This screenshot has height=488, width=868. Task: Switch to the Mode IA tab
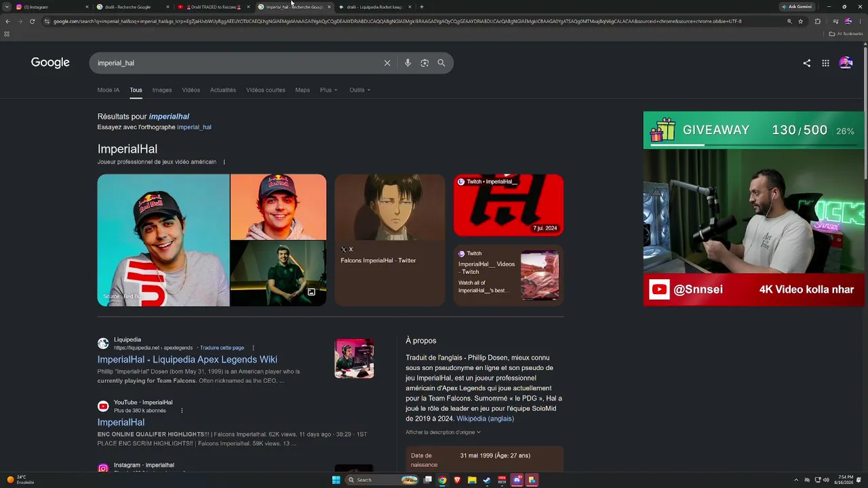click(x=108, y=90)
